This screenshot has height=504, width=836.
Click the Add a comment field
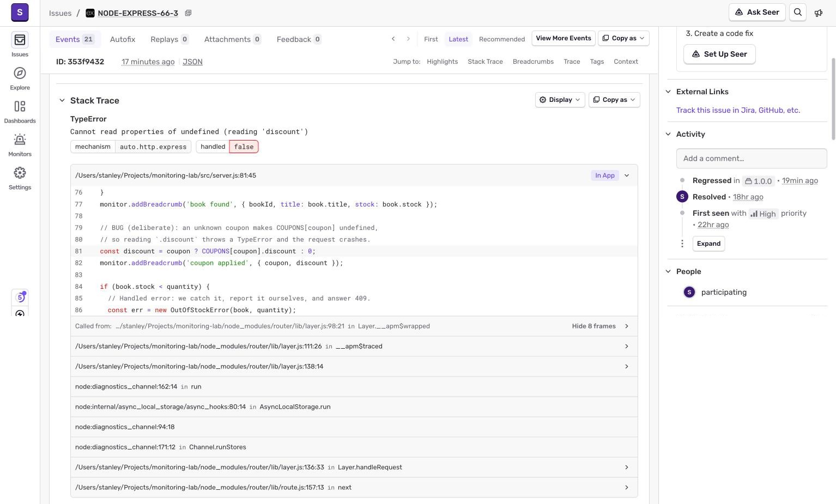pos(752,159)
